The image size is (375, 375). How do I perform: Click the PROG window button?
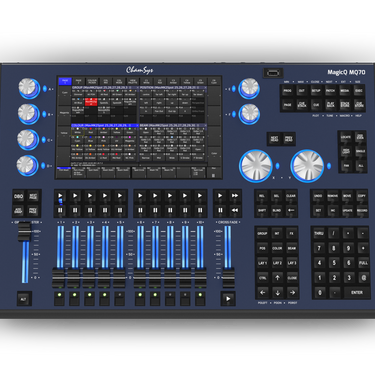287,91
